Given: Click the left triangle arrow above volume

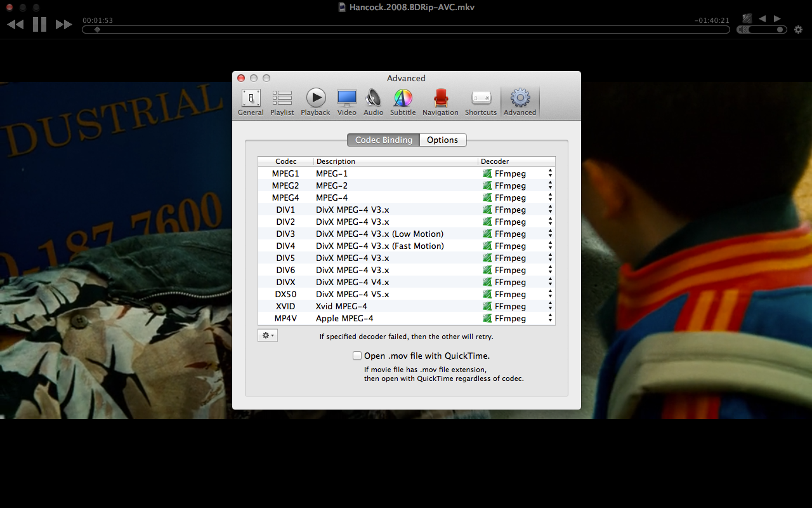Looking at the screenshot, I should (x=763, y=19).
